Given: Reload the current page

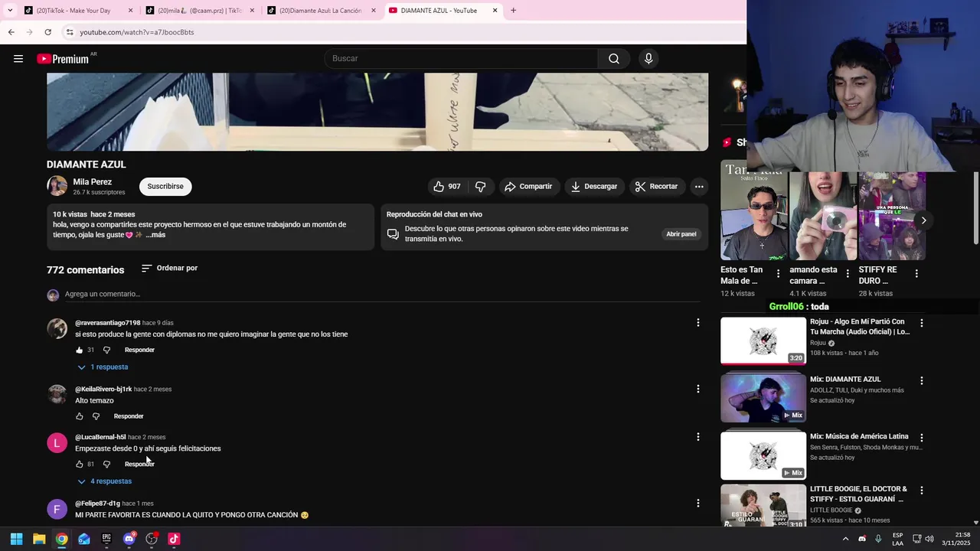Looking at the screenshot, I should [47, 32].
